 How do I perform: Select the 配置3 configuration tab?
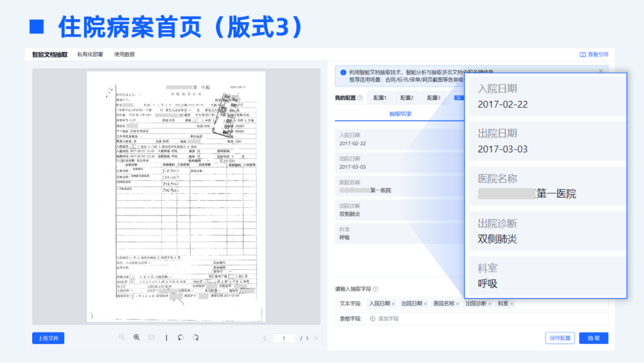tap(434, 98)
